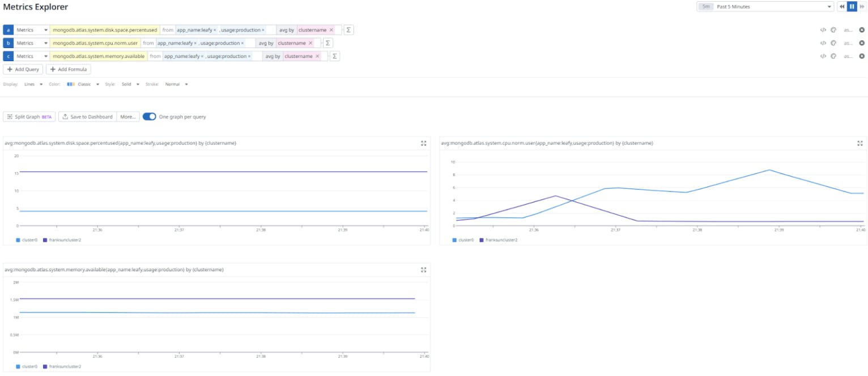This screenshot has width=868, height=376.
Task: Click the forward time-shift arrows icon
Action: pyautogui.click(x=861, y=6)
